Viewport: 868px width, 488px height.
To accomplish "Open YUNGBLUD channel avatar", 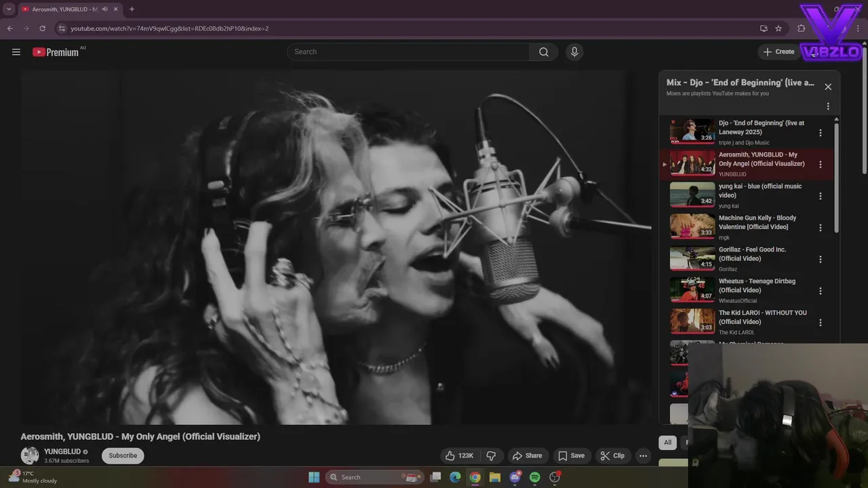I will click(x=30, y=455).
